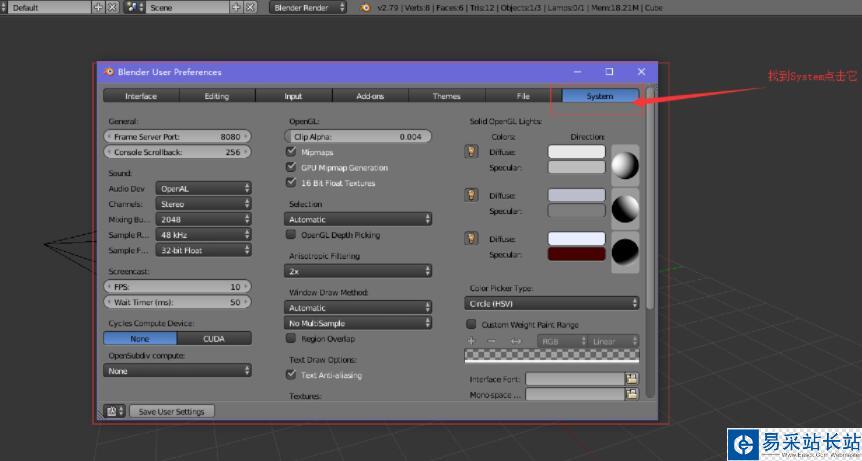The height and width of the screenshot is (461, 862).
Task: Browse for Interface Font file
Action: point(632,379)
